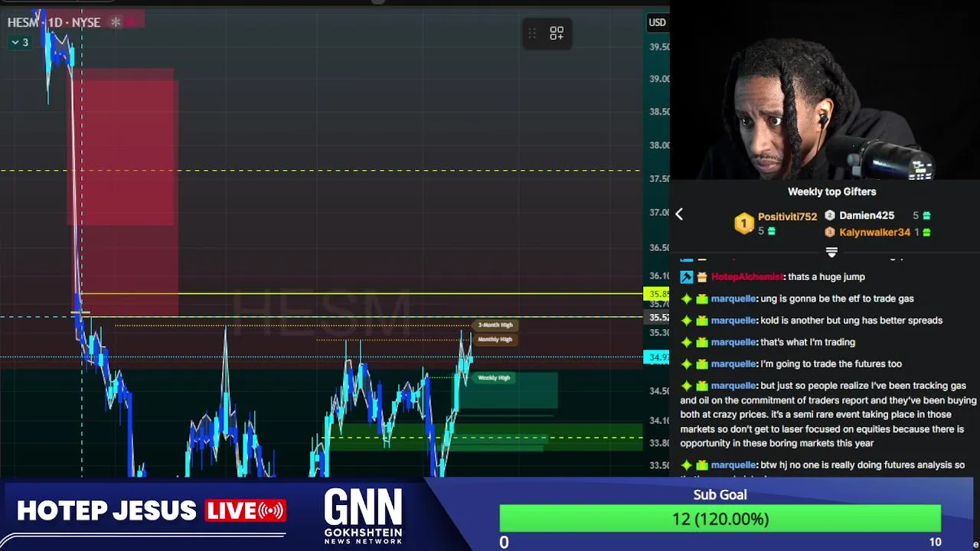
Task: Click the 39.00 price scale value
Action: pos(658,79)
